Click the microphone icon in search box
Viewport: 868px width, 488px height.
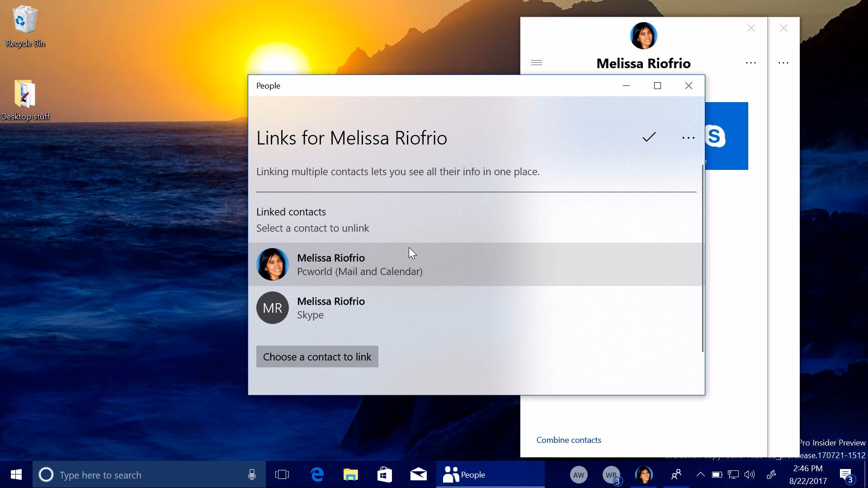pyautogui.click(x=252, y=474)
